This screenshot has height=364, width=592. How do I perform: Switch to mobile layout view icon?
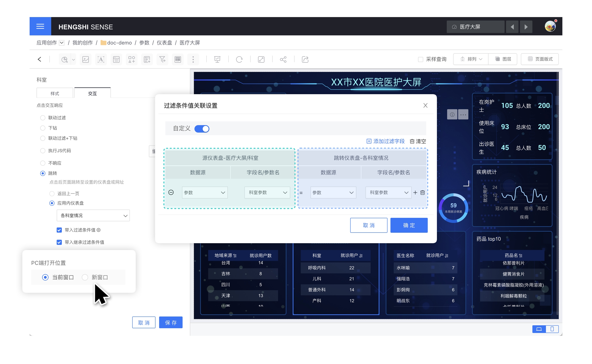(552, 329)
